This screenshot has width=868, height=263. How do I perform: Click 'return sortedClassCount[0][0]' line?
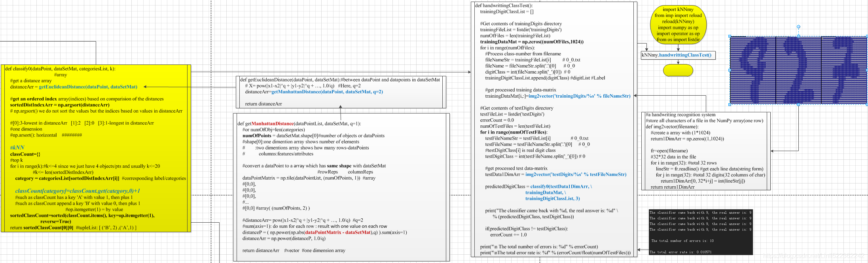42,228
